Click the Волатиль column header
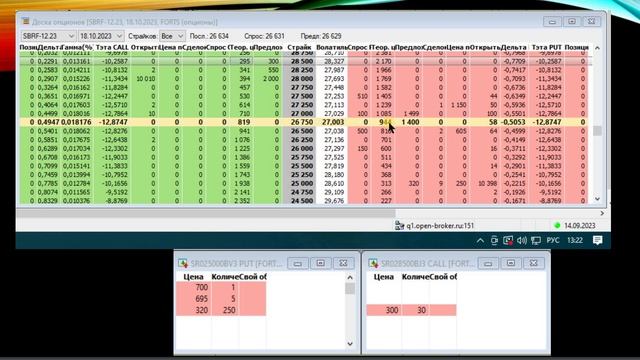Image resolution: width=640 pixels, height=360 pixels. tap(331, 48)
